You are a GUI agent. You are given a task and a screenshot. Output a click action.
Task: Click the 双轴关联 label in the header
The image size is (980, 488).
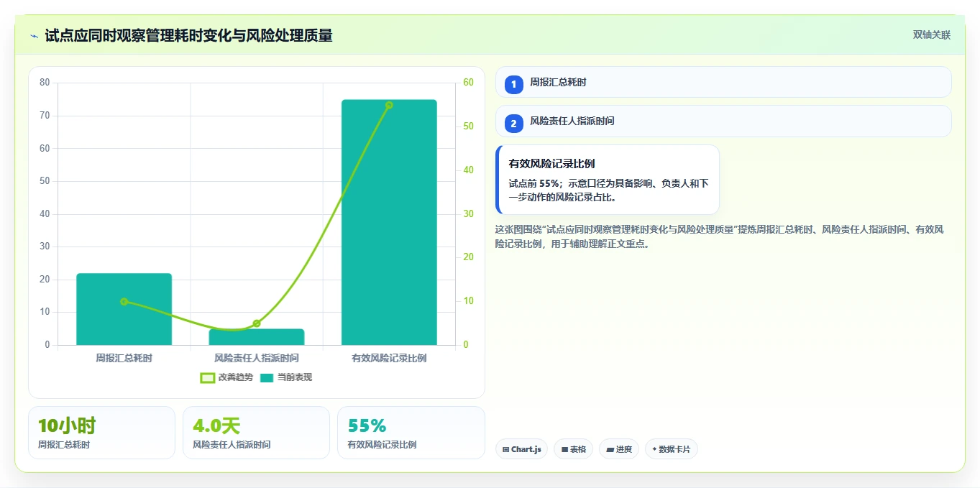tap(931, 35)
